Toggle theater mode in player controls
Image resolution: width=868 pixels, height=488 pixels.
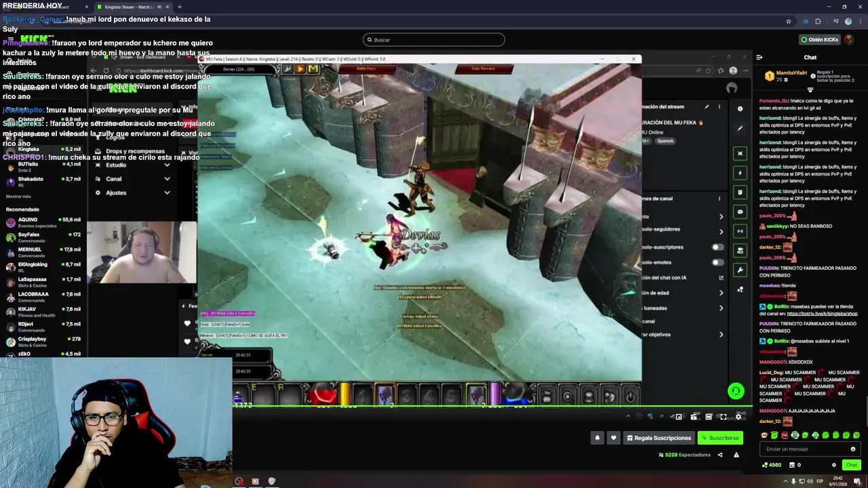point(709,417)
